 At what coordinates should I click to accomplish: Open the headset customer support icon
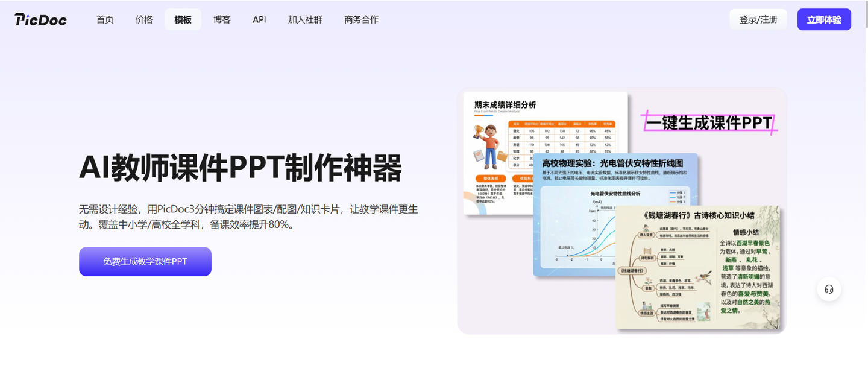pyautogui.click(x=829, y=289)
